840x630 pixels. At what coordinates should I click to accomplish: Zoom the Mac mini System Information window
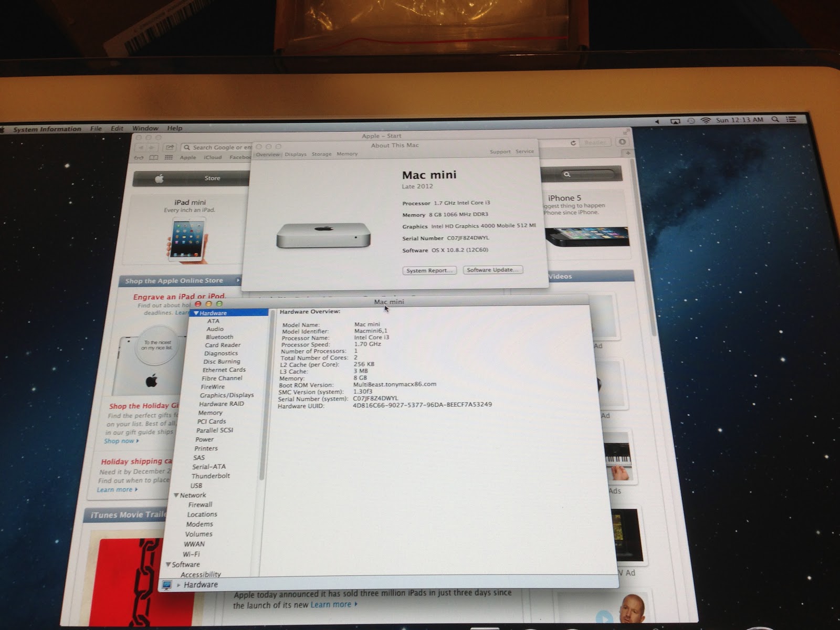coord(219,303)
